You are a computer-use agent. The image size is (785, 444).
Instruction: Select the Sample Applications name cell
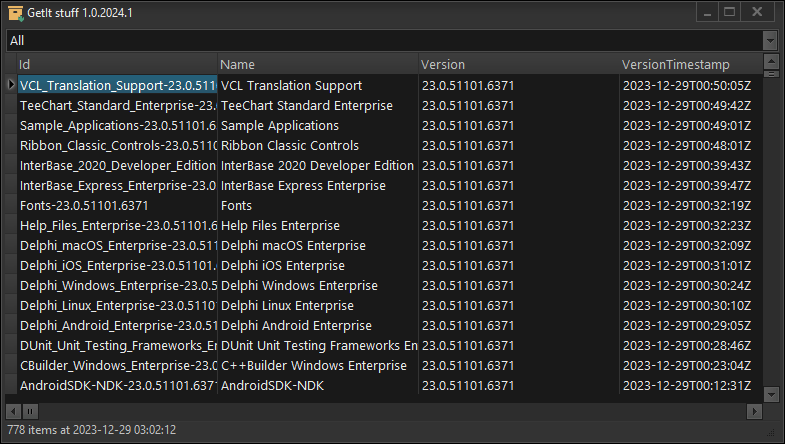click(318, 125)
